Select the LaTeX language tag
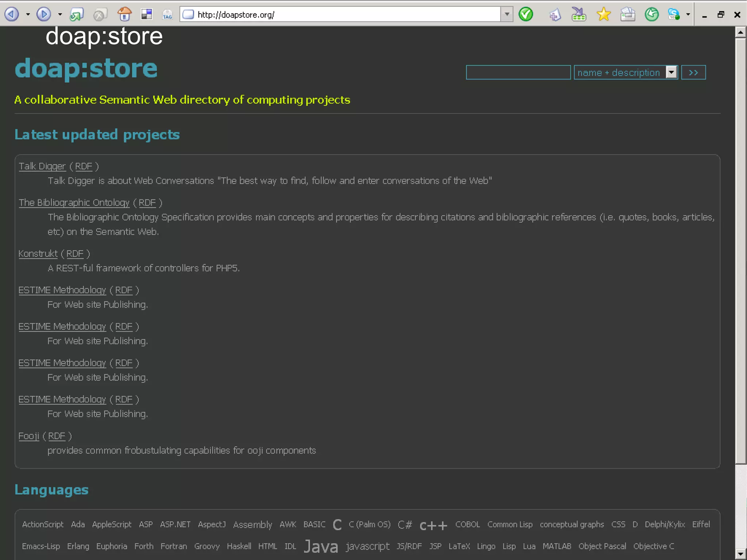 pyautogui.click(x=459, y=546)
